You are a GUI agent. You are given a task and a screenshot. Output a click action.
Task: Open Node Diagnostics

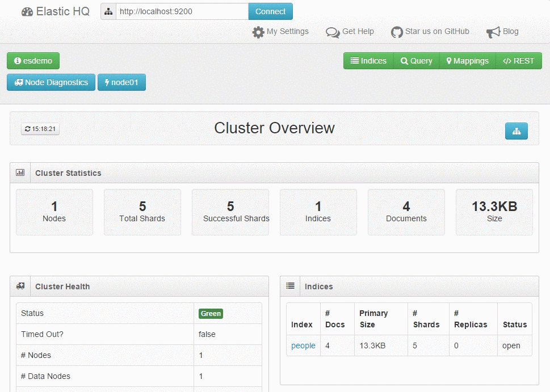pos(51,82)
